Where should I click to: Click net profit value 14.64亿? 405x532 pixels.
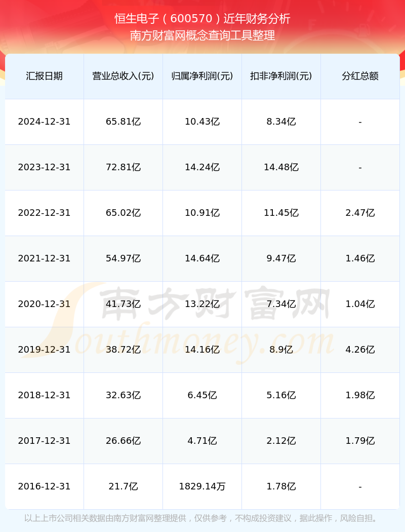(202, 258)
